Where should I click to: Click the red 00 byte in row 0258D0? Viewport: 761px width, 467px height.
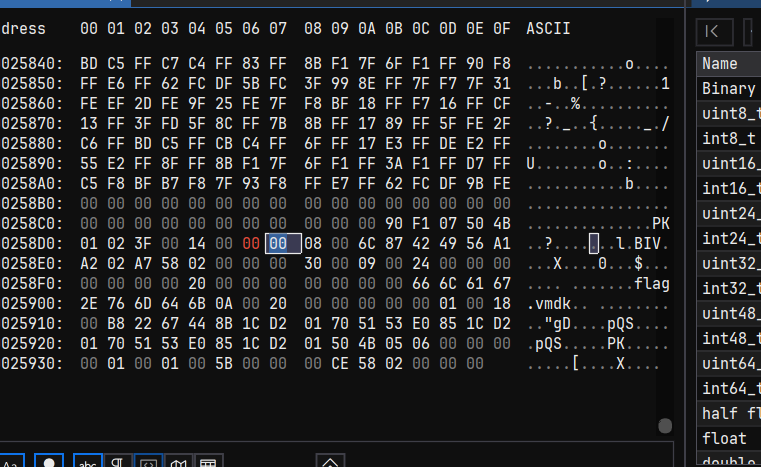click(251, 243)
